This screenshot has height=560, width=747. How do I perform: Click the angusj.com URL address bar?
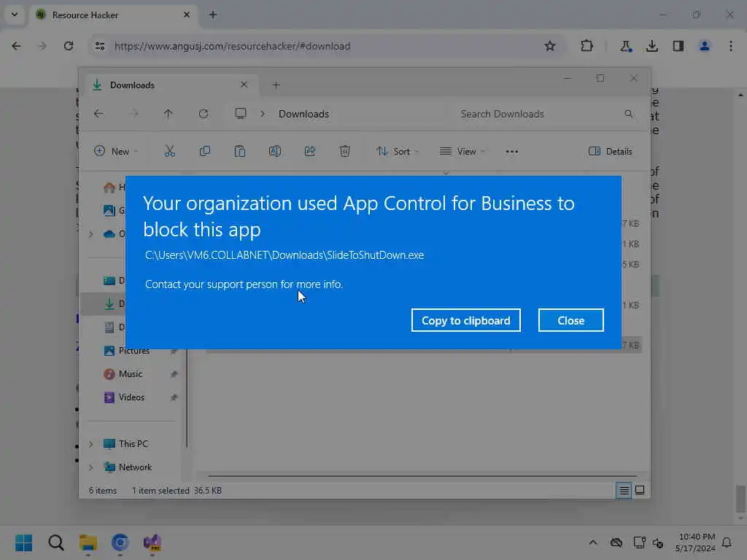pyautogui.click(x=232, y=46)
